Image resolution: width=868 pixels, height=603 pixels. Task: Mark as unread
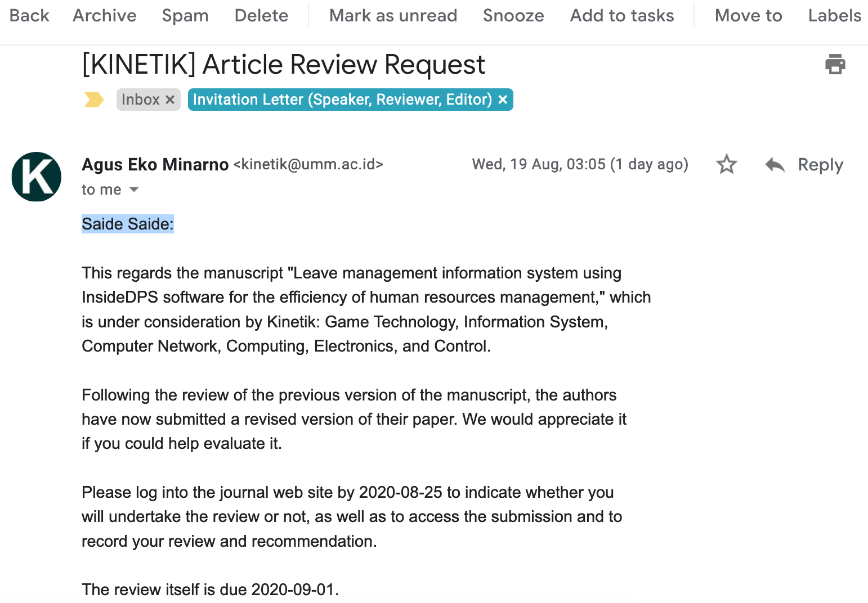(x=393, y=16)
